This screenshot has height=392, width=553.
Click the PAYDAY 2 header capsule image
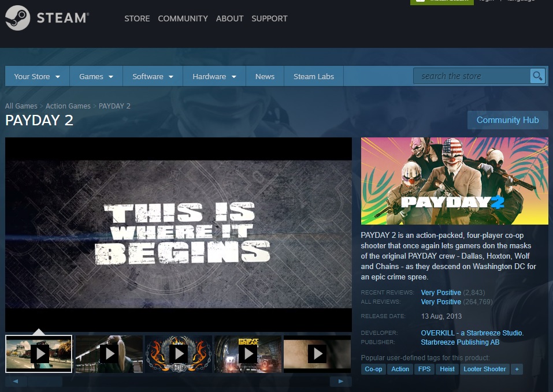click(x=455, y=181)
